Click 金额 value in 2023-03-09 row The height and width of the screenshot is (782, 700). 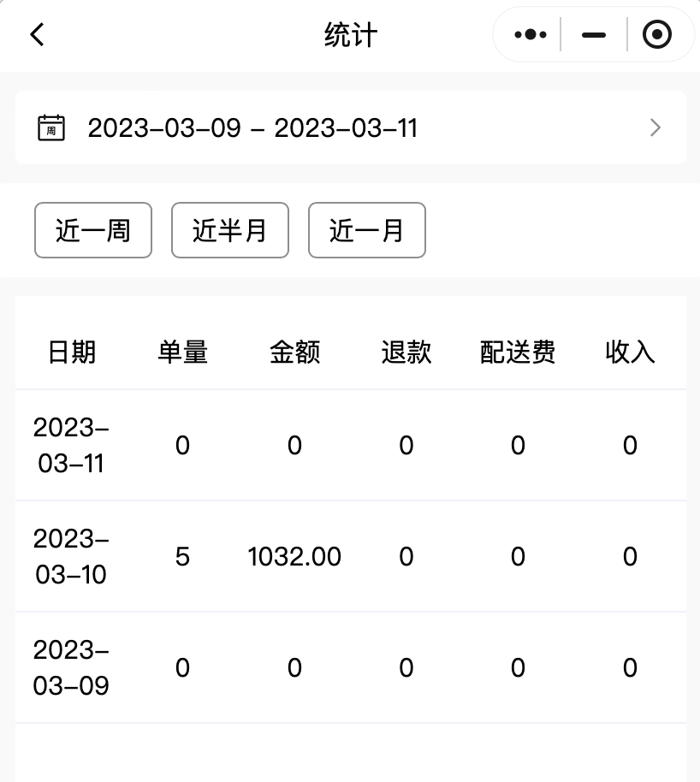click(294, 668)
